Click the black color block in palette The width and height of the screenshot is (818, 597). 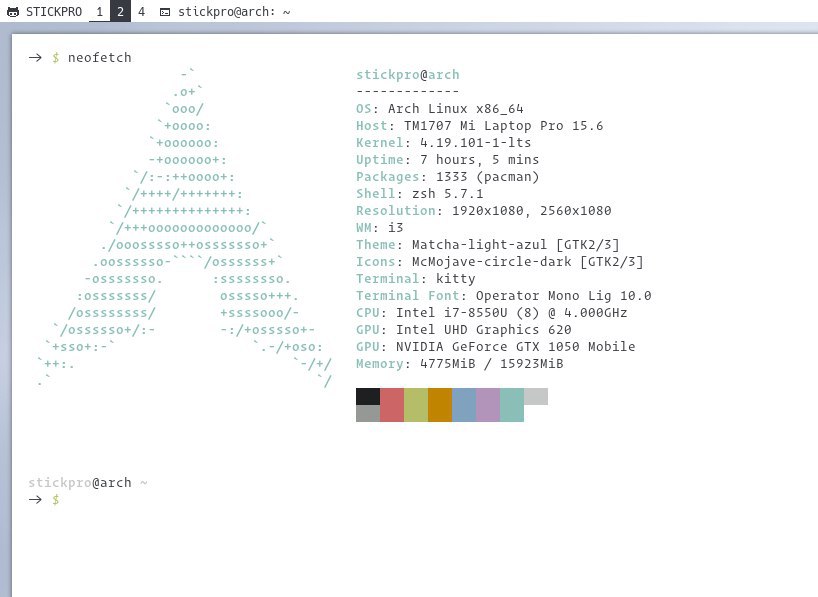tap(368, 396)
